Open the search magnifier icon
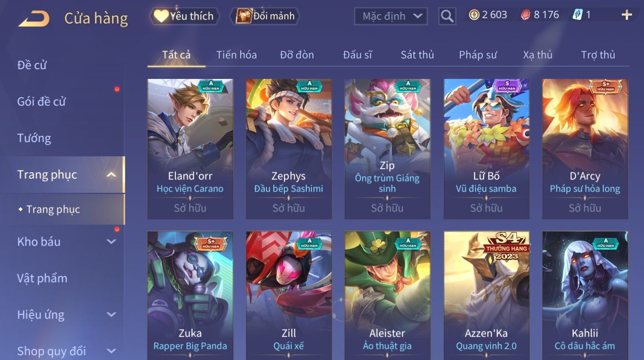The height and width of the screenshot is (360, 644). 447,16
